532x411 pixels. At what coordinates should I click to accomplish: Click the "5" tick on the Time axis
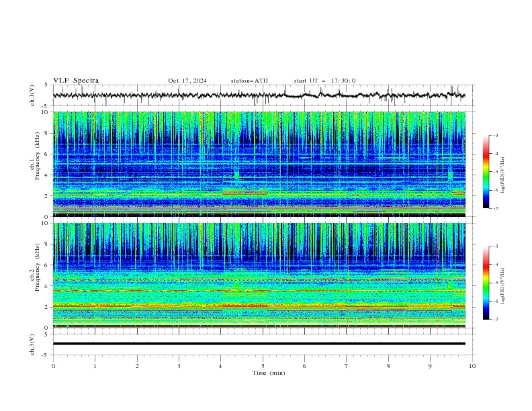[263, 366]
